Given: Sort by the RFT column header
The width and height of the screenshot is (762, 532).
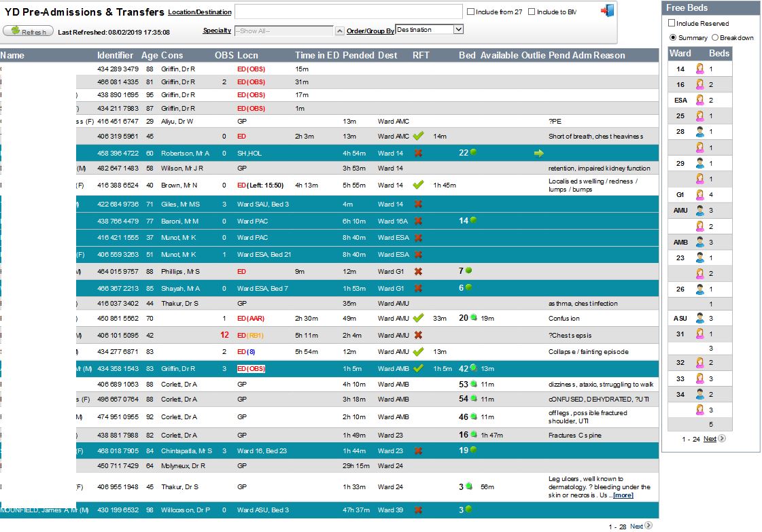Looking at the screenshot, I should tap(421, 56).
